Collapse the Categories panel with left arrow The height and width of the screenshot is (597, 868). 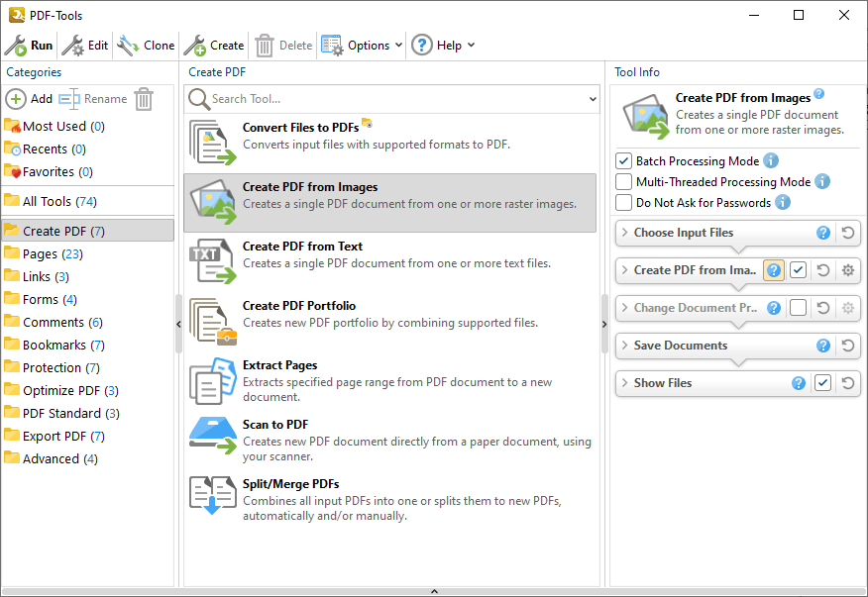pos(178,324)
